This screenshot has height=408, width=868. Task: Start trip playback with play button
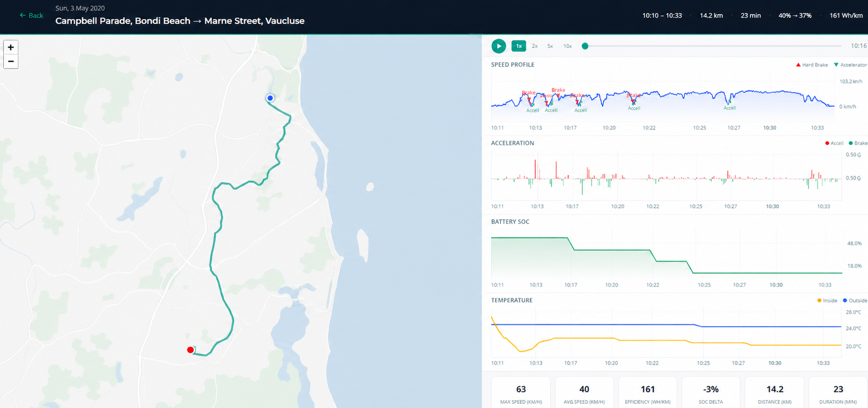pyautogui.click(x=498, y=46)
